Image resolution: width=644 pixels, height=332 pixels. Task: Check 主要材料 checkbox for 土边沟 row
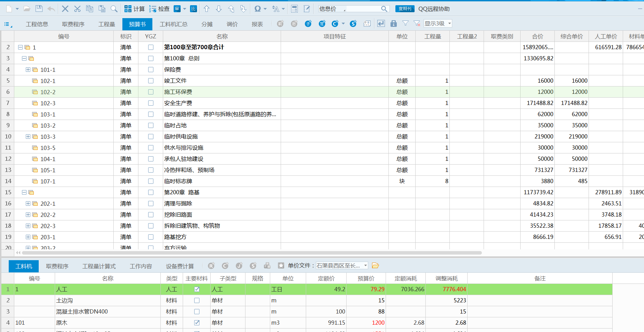197,300
